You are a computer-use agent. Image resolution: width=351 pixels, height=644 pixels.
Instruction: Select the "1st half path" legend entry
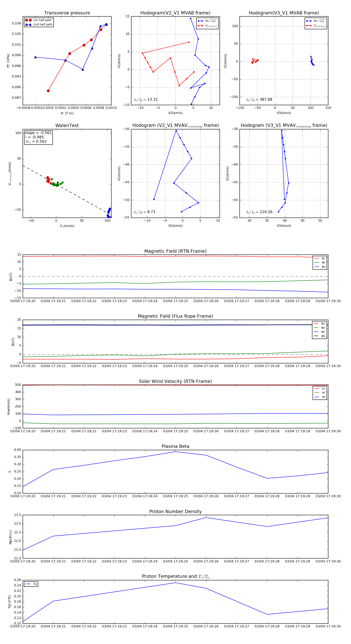(x=39, y=20)
